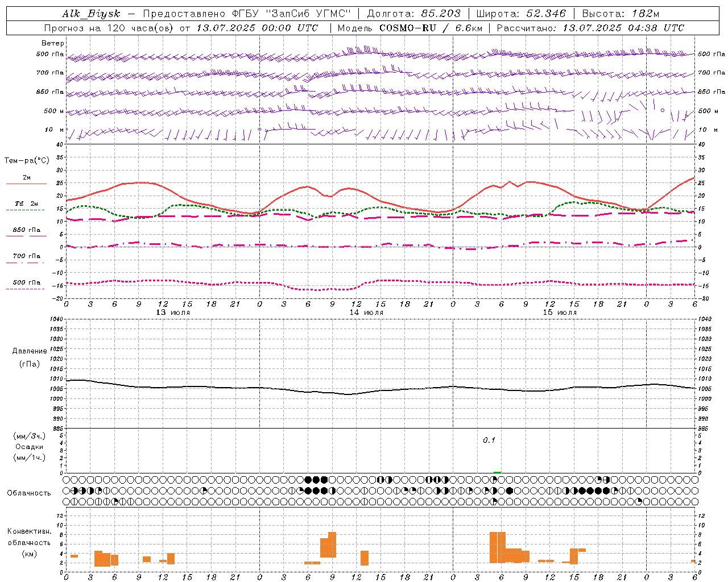Viewport: 728px width, 582px height.
Task: Click the 0.1 precipitation amount value
Action: point(489,440)
